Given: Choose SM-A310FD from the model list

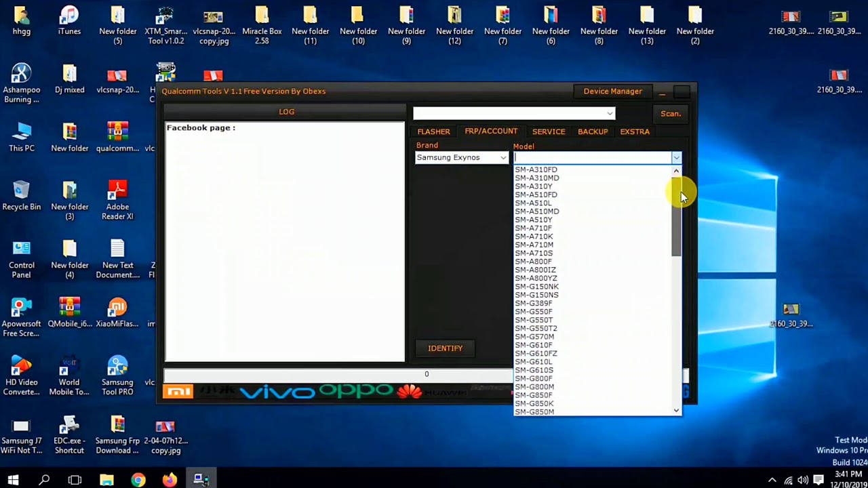Looking at the screenshot, I should [x=536, y=169].
